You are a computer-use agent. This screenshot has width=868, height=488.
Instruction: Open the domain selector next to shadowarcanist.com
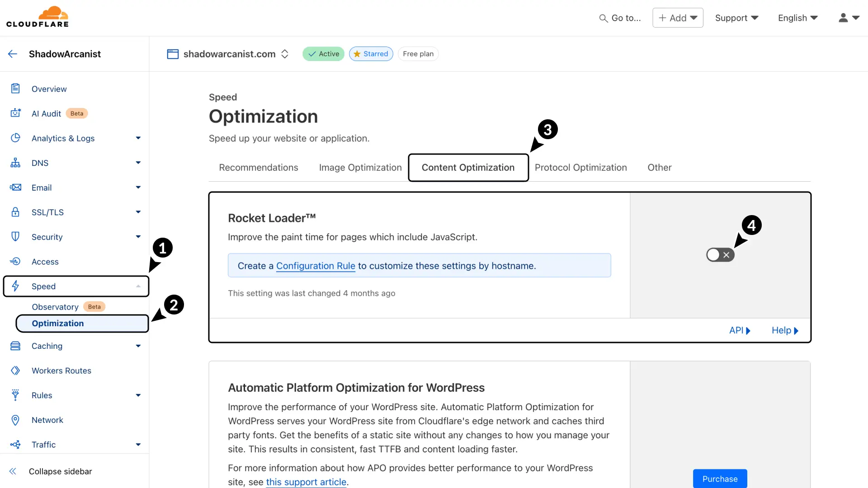coord(285,54)
